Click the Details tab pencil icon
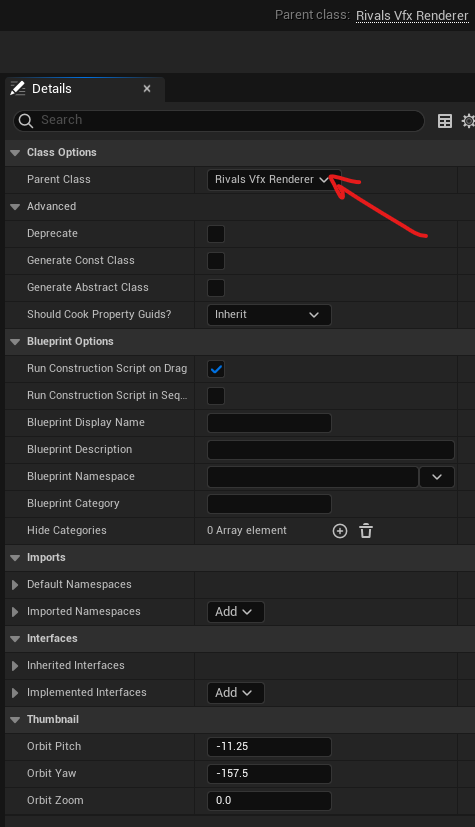 coord(18,88)
